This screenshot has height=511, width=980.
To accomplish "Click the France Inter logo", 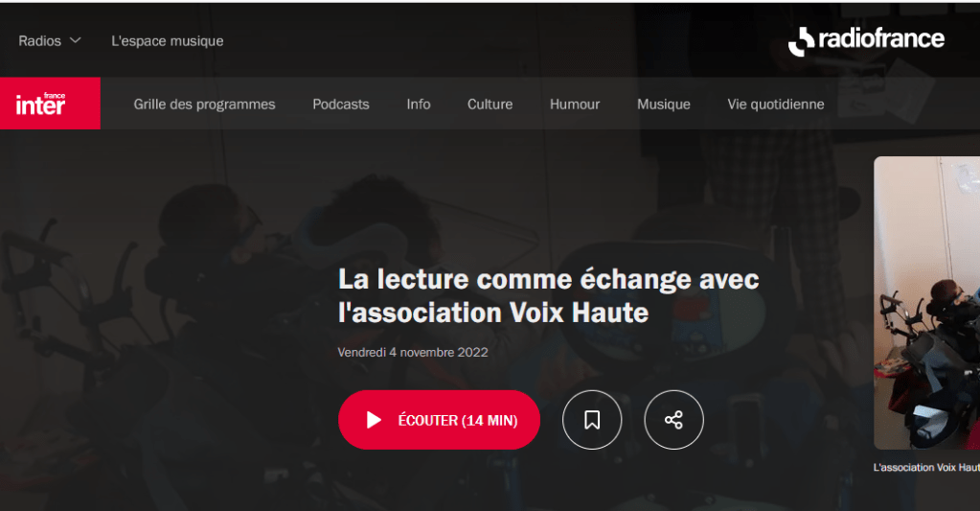I will click(50, 104).
